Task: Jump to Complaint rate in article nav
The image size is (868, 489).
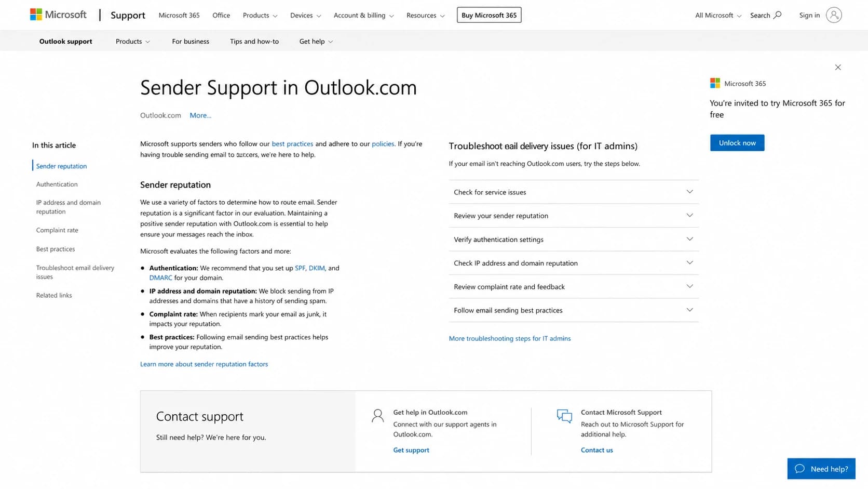Action: tap(57, 230)
